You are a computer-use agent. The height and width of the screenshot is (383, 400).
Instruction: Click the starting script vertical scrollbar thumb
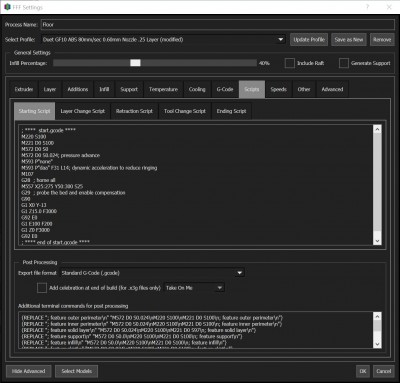coord(377,182)
